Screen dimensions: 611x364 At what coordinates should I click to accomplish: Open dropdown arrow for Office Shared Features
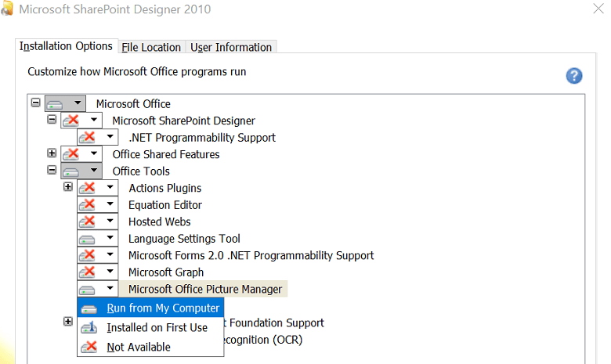pos(94,154)
